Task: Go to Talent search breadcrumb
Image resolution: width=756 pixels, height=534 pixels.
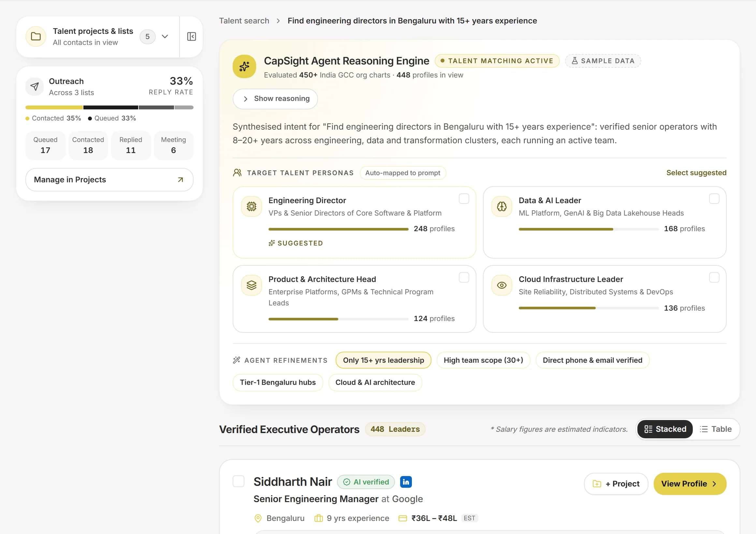Action: (x=244, y=21)
